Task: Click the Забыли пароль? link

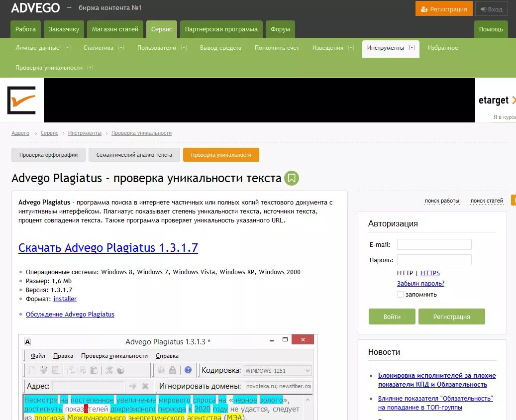Action: point(420,284)
